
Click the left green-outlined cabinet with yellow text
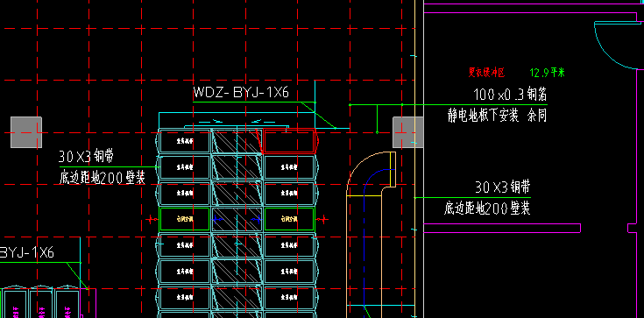[x=185, y=219]
